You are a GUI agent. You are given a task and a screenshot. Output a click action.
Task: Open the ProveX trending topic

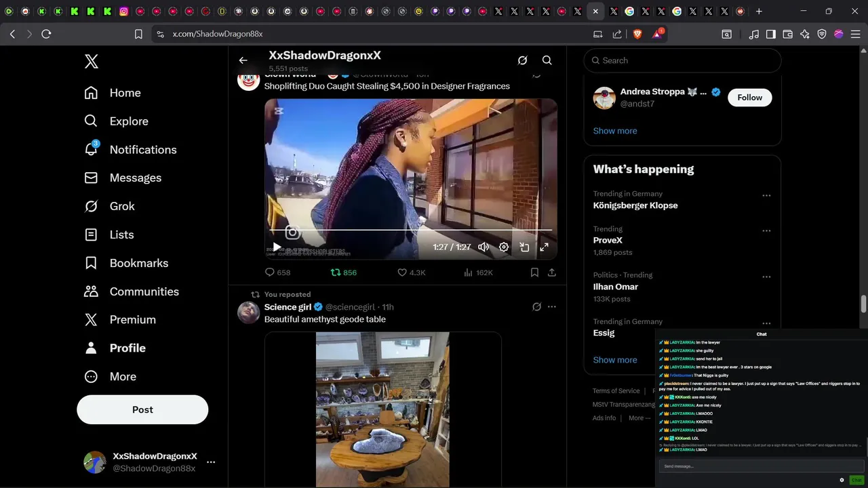point(608,241)
